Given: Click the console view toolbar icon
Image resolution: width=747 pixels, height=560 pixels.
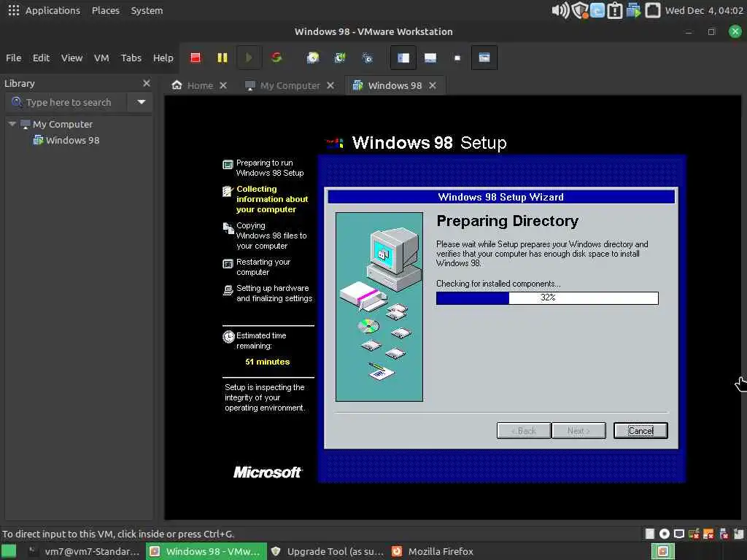Looking at the screenshot, I should [x=430, y=58].
